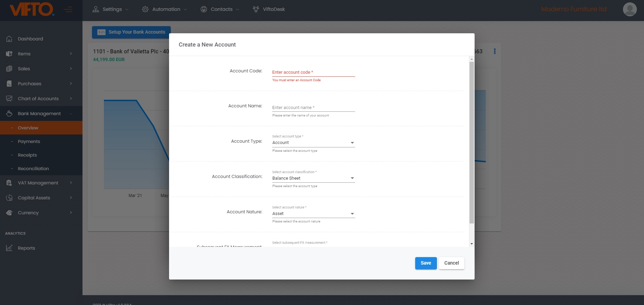The height and width of the screenshot is (305, 644).
Task: Click the Save button
Action: coord(426,263)
